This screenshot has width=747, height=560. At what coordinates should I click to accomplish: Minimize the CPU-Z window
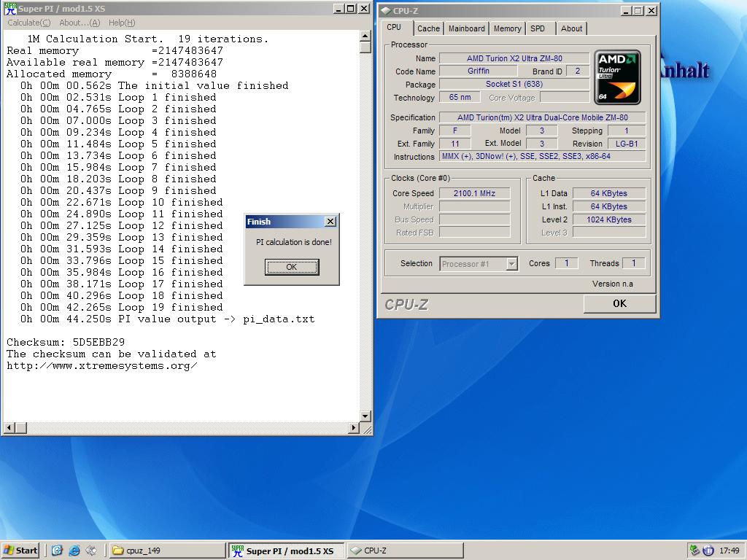point(627,10)
